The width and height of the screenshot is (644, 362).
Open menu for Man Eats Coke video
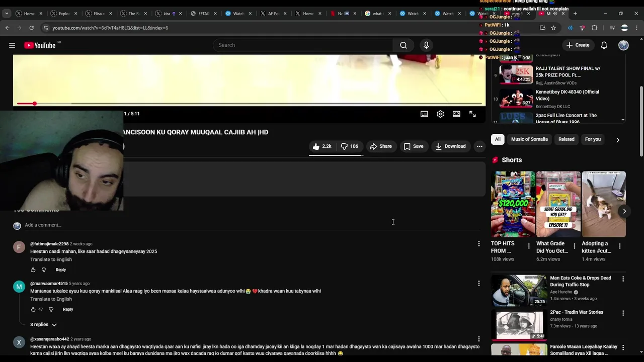click(x=623, y=279)
